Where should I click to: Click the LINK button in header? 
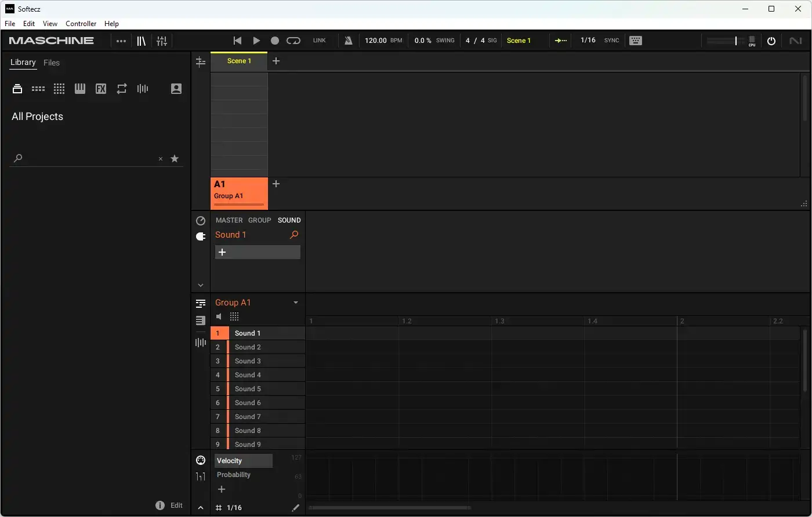320,41
